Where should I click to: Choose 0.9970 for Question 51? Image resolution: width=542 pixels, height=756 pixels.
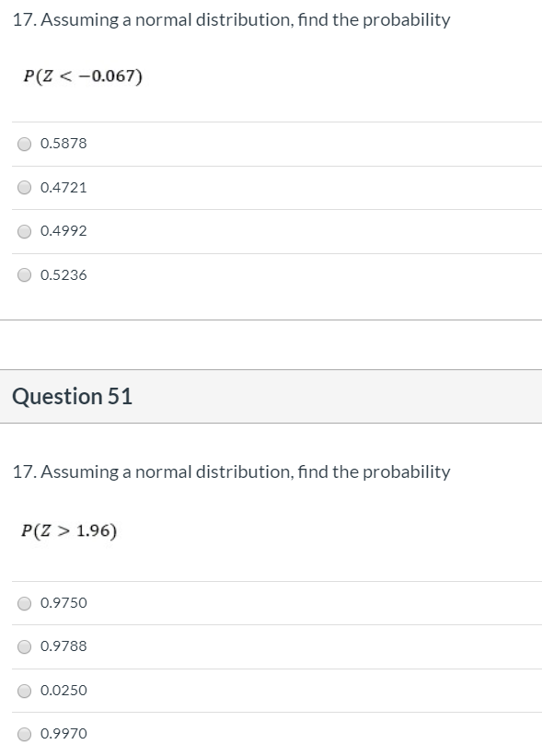[24, 734]
